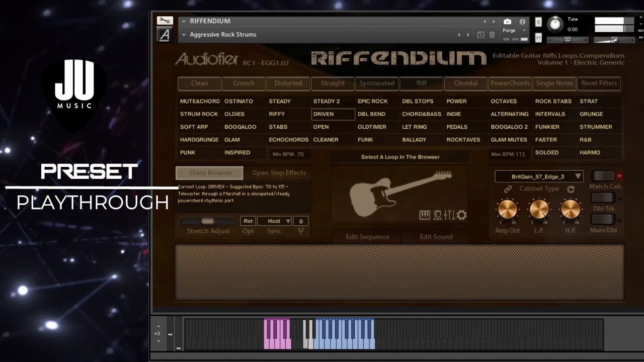Image resolution: width=644 pixels, height=362 pixels.
Task: Click the Max BPM 115 field
Action: [x=508, y=154]
